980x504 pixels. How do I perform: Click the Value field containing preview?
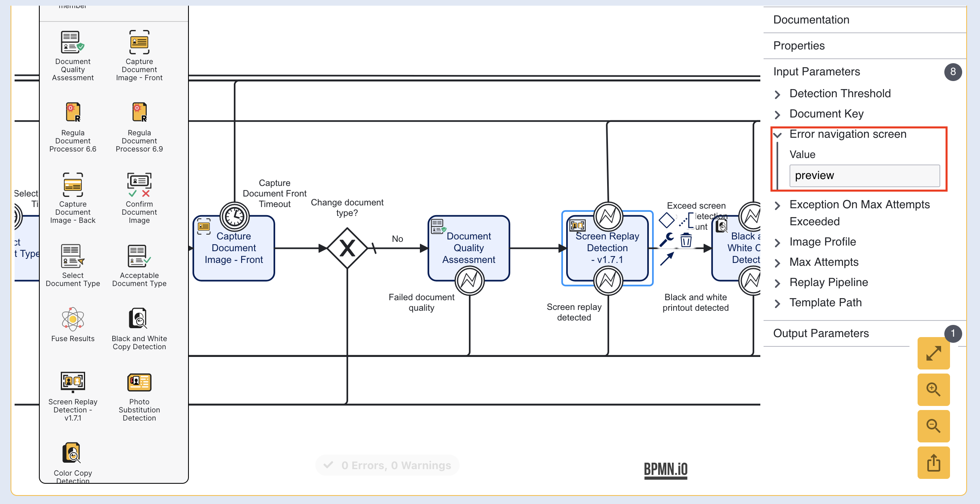coord(864,175)
